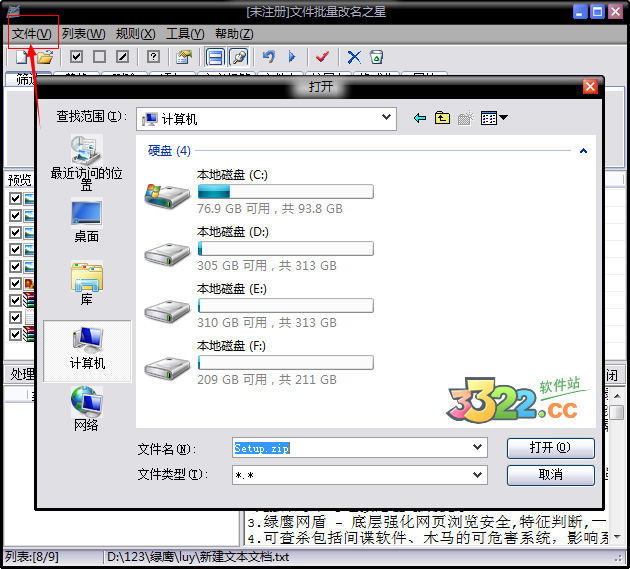The height and width of the screenshot is (569, 630).
Task: Select Network (网络) in the dialog sidebar
Action: coord(86,409)
